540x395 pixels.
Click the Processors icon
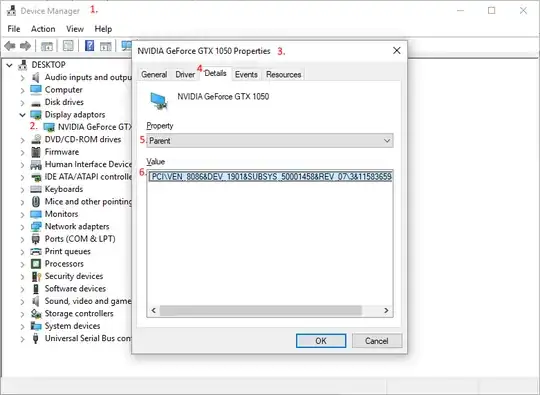(36, 264)
